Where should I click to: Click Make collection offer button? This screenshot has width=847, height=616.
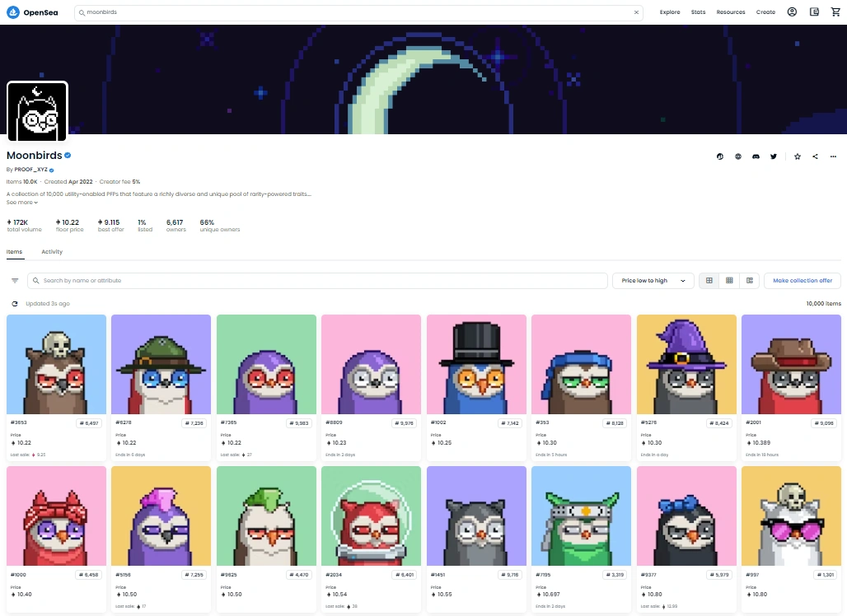[x=803, y=281]
